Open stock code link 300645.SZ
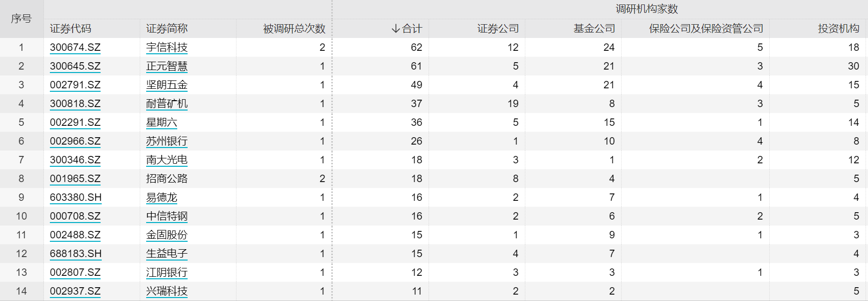Screen dimensions: 868x301 [75, 66]
